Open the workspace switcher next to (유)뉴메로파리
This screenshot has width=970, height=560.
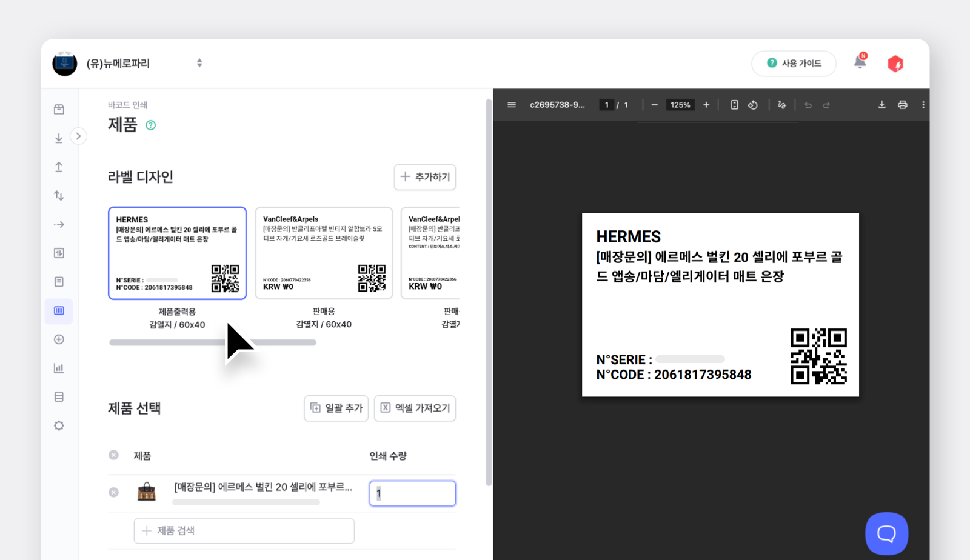199,63
